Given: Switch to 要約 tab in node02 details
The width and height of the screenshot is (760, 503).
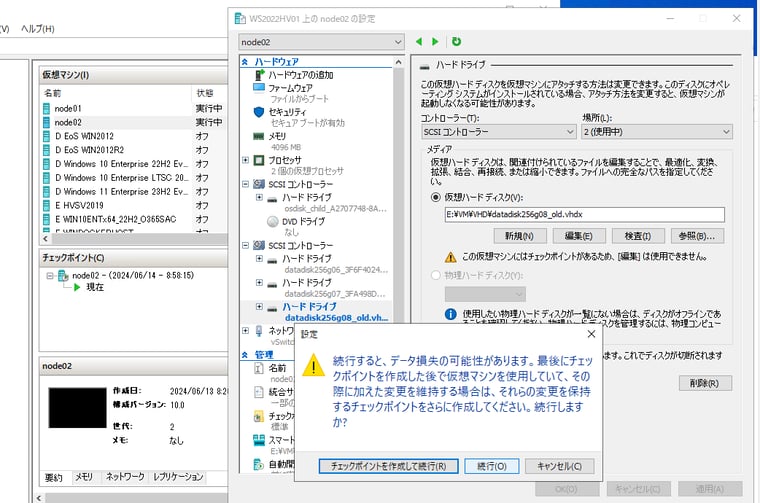Looking at the screenshot, I should click(54, 477).
